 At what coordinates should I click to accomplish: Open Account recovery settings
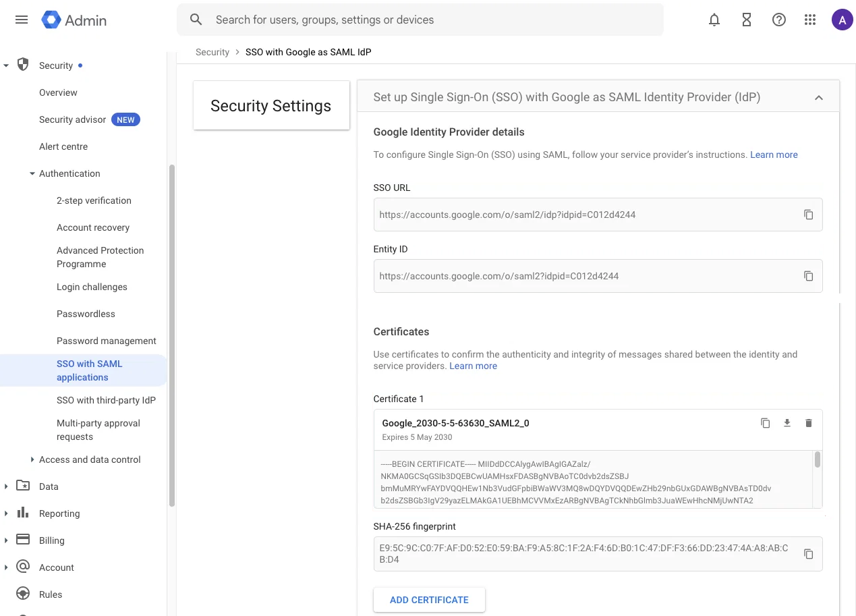[x=93, y=227]
